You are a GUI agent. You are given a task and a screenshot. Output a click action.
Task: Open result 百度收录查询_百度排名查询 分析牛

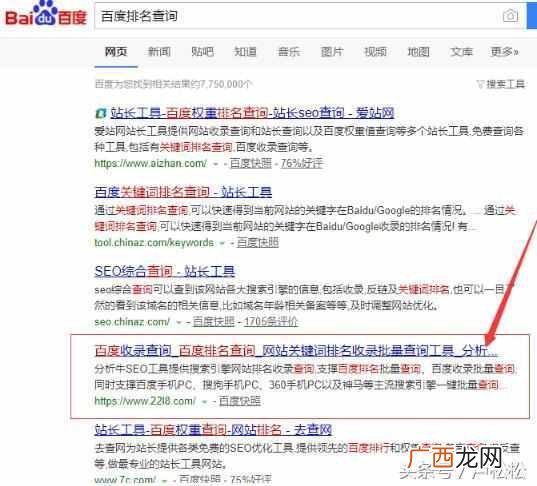pyautogui.click(x=296, y=350)
